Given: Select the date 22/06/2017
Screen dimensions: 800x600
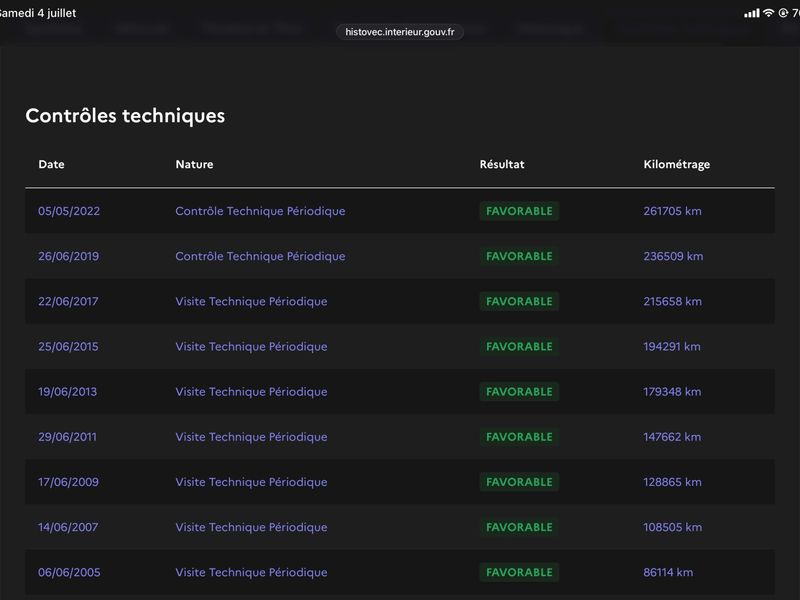Looking at the screenshot, I should coord(68,302).
